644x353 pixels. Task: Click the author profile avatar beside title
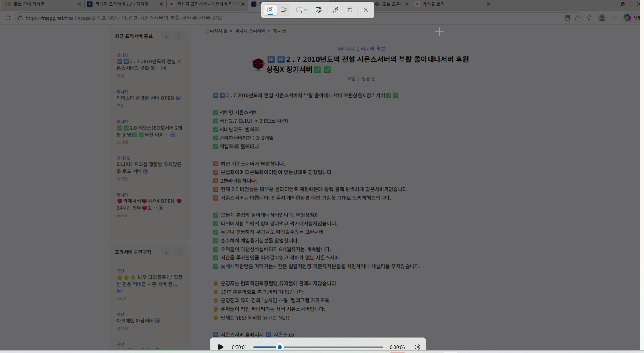[258, 64]
